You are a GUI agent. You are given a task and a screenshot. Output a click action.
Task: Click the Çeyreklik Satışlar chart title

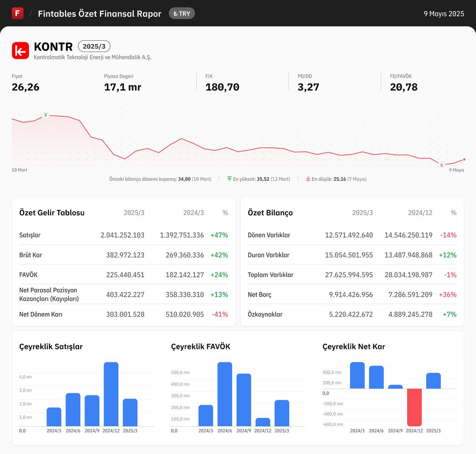pyautogui.click(x=51, y=347)
